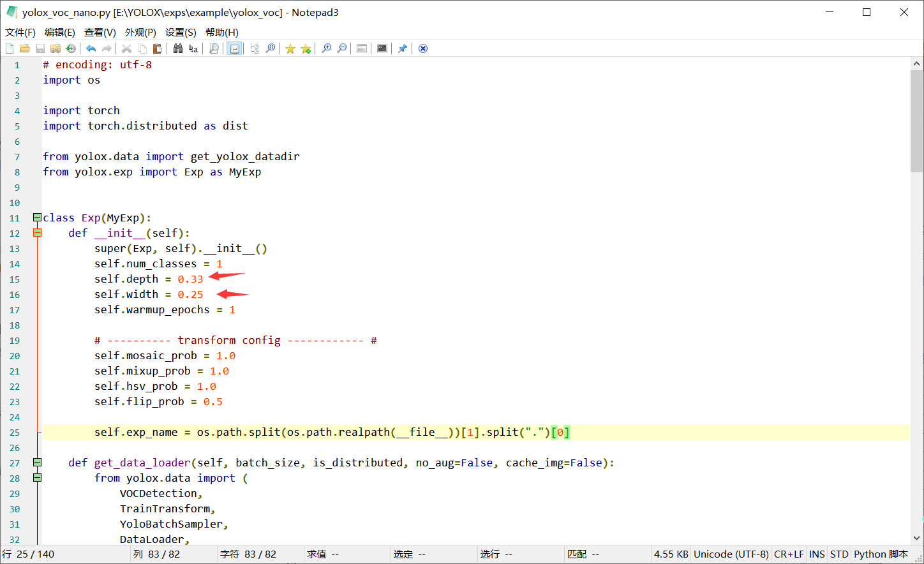Click the vertical scrollbar up arrow
924x564 pixels.
point(916,63)
